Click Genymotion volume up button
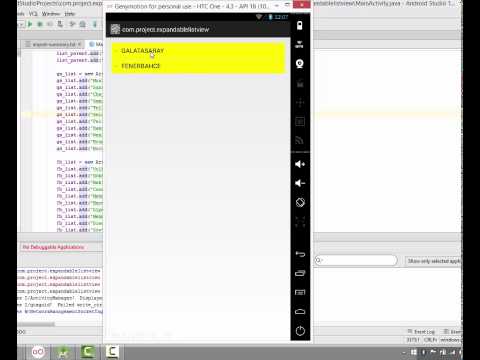The image size is (480, 360). point(300,164)
